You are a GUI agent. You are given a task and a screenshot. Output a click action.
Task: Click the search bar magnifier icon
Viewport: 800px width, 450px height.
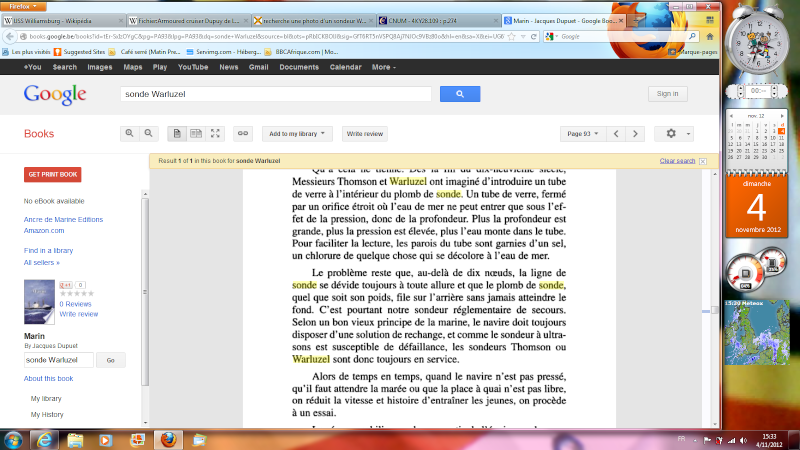point(692,36)
